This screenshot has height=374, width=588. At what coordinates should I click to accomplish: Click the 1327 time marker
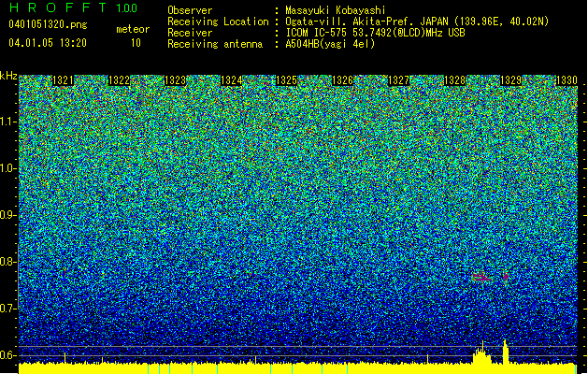[398, 80]
